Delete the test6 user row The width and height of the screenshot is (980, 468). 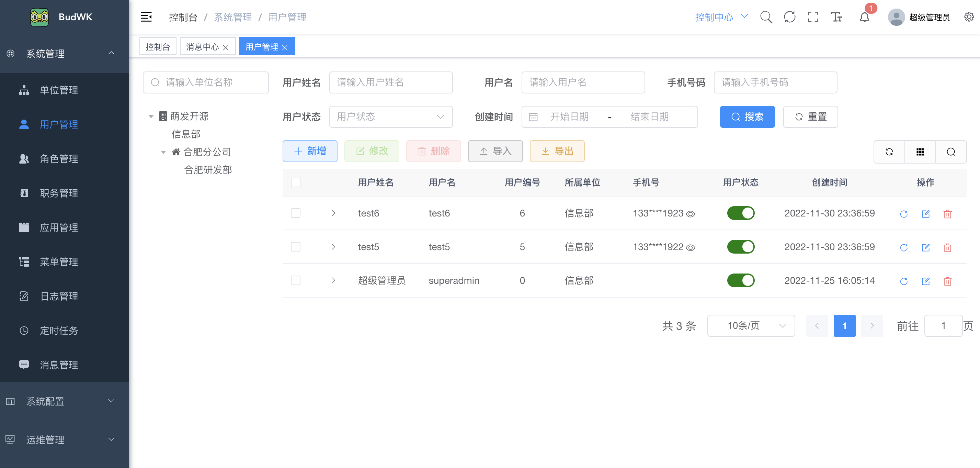(x=947, y=214)
